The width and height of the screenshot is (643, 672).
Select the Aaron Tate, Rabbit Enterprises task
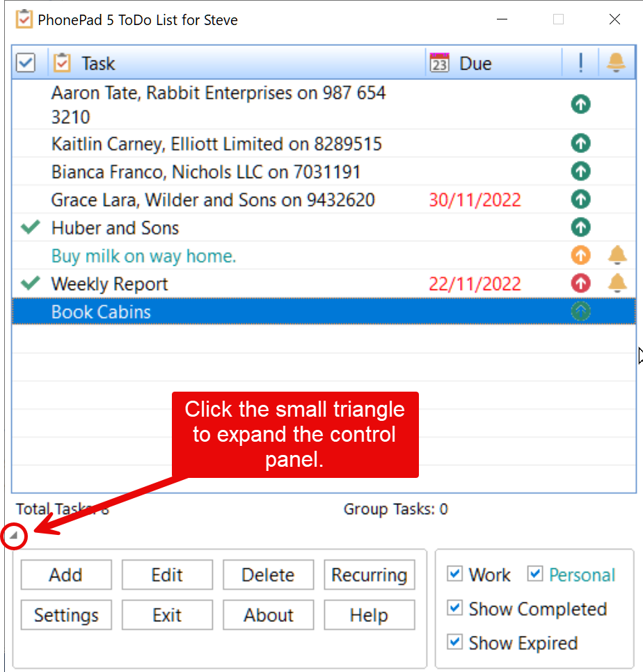pyautogui.click(x=324, y=104)
